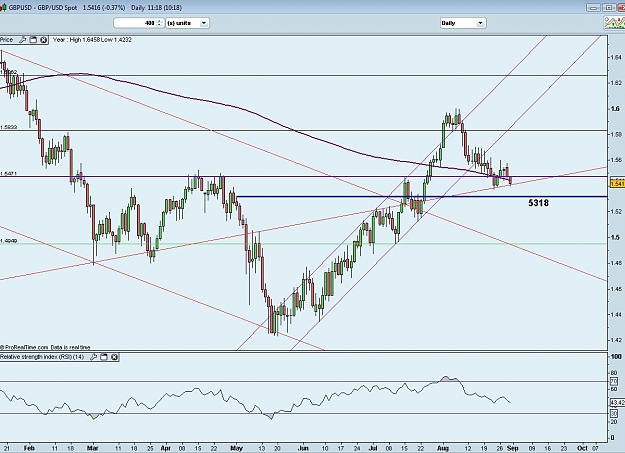Open the chart indicators icon in the top right
The image size is (625, 453).
614,23
